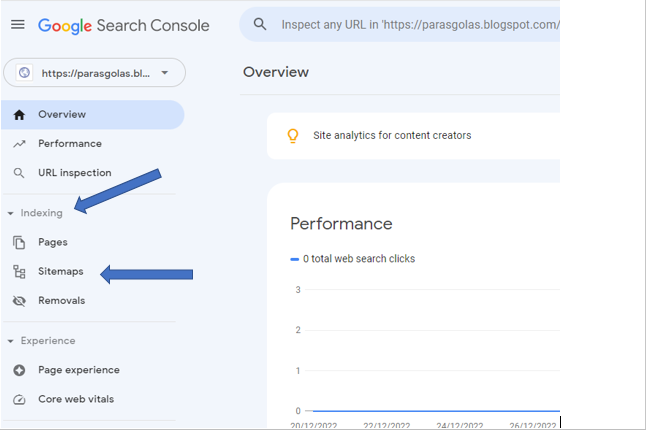Click the Overview home icon

point(19,115)
